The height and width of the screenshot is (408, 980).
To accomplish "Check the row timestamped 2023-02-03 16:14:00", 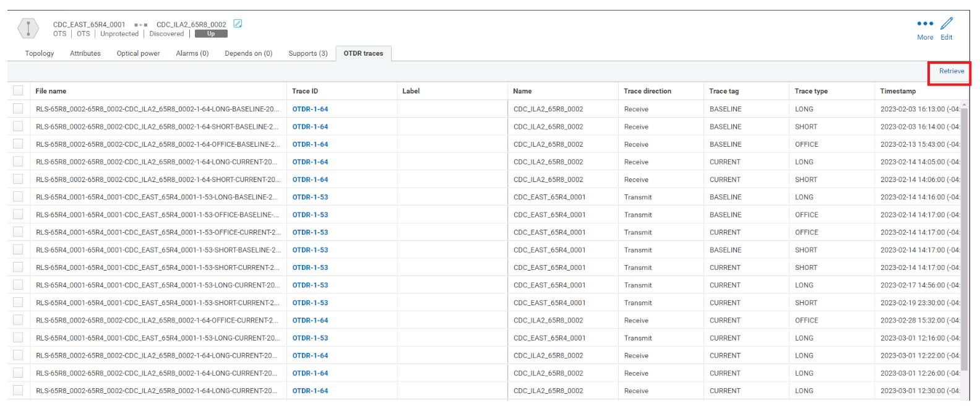I will click(18, 126).
